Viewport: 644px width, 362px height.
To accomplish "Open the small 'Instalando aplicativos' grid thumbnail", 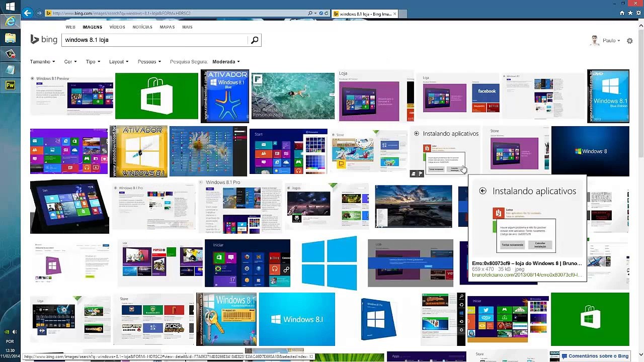I will pyautogui.click(x=446, y=151).
